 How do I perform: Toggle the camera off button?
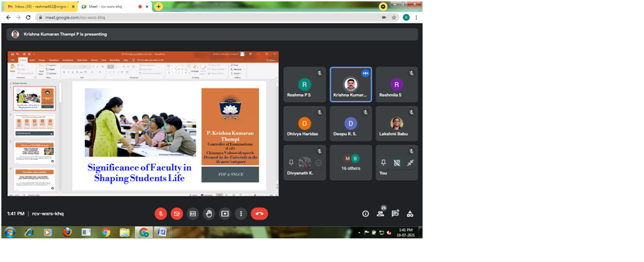click(x=177, y=213)
